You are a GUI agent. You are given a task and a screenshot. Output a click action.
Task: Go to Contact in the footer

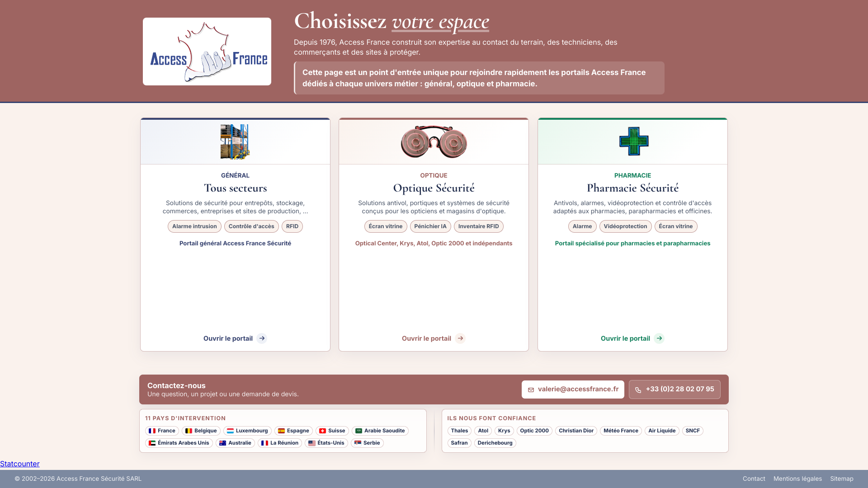click(x=754, y=479)
